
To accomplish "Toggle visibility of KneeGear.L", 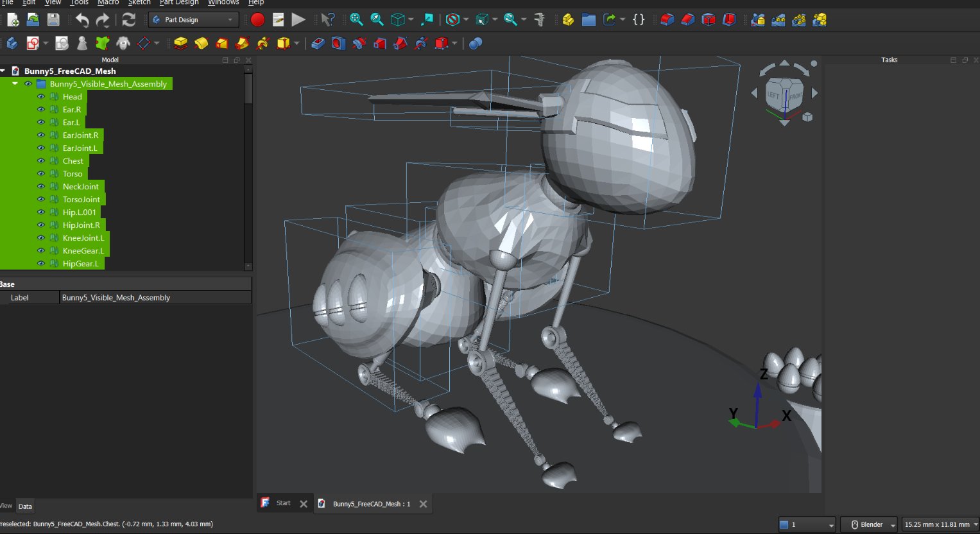I will pos(40,251).
